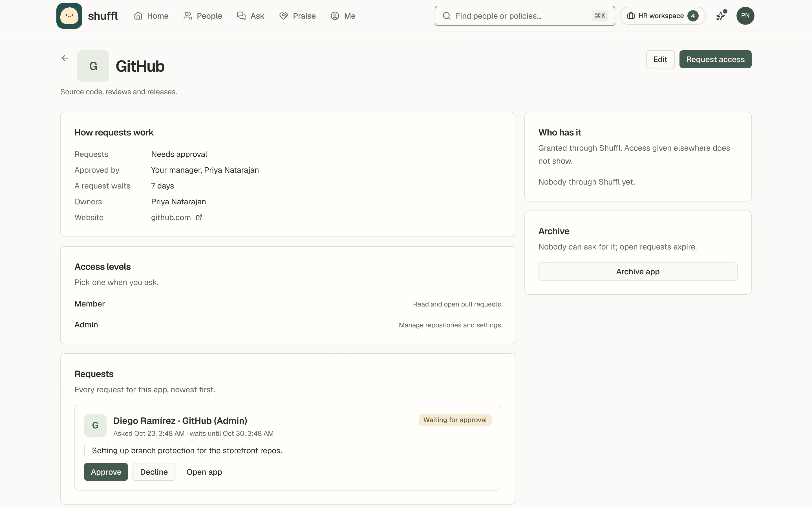Click Archive app
Screen dimensions: 812x508
point(637,271)
